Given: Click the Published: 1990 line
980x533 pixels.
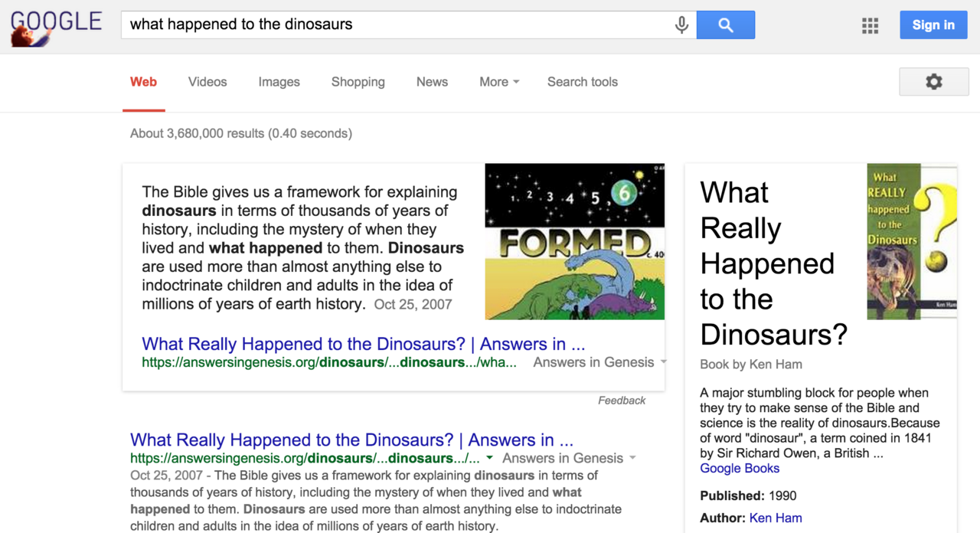Looking at the screenshot, I should click(748, 495).
